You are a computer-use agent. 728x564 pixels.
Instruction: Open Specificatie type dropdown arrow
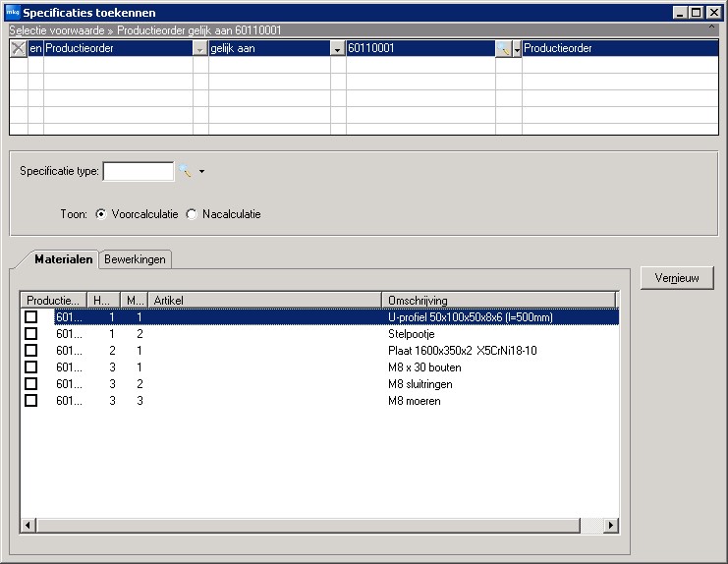click(201, 171)
